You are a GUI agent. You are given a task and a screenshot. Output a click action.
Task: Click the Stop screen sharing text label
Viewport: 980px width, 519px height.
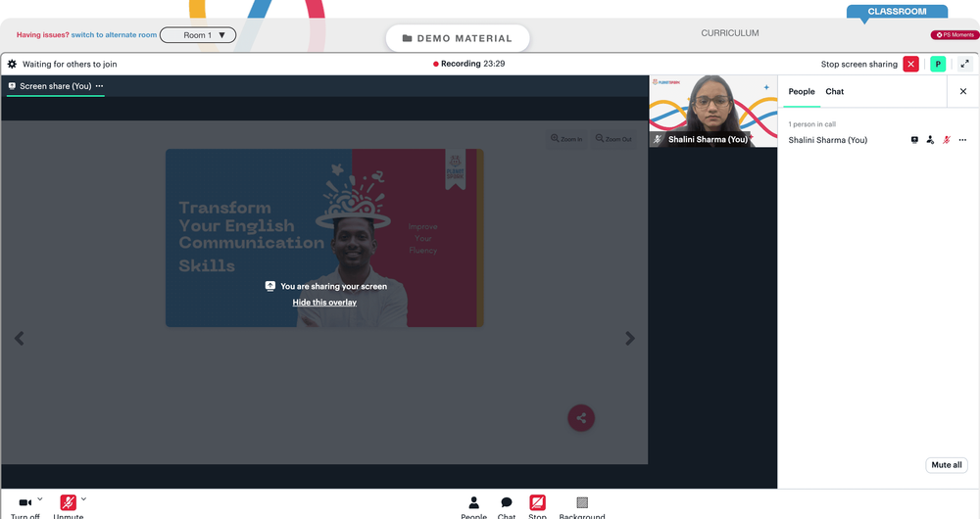(858, 64)
